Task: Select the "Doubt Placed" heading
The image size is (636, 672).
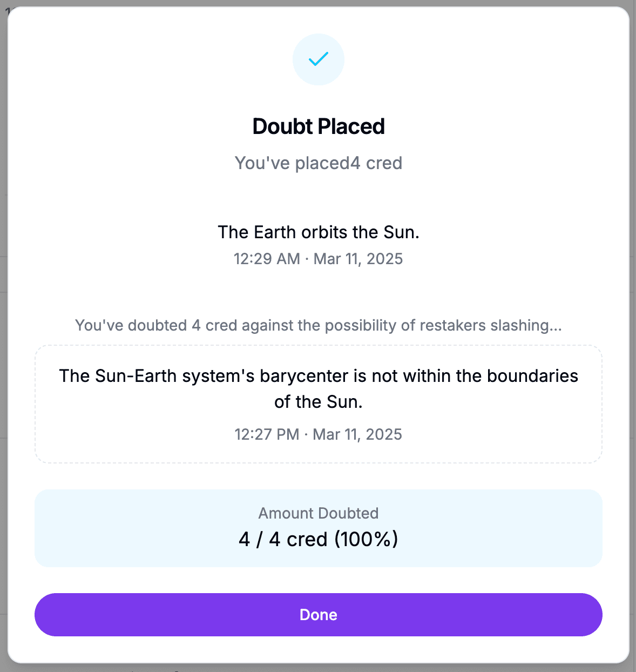Action: click(319, 126)
